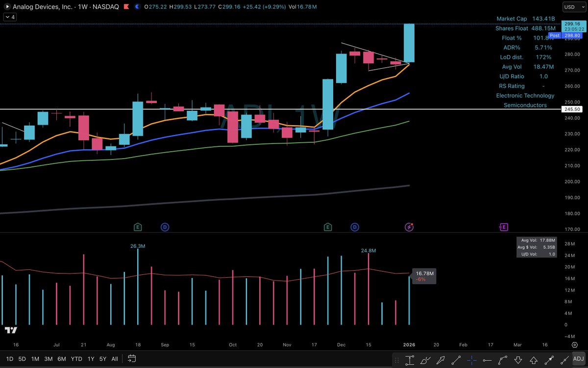The image size is (588, 368).
Task: Select the arrow line tool
Action: tap(549, 360)
